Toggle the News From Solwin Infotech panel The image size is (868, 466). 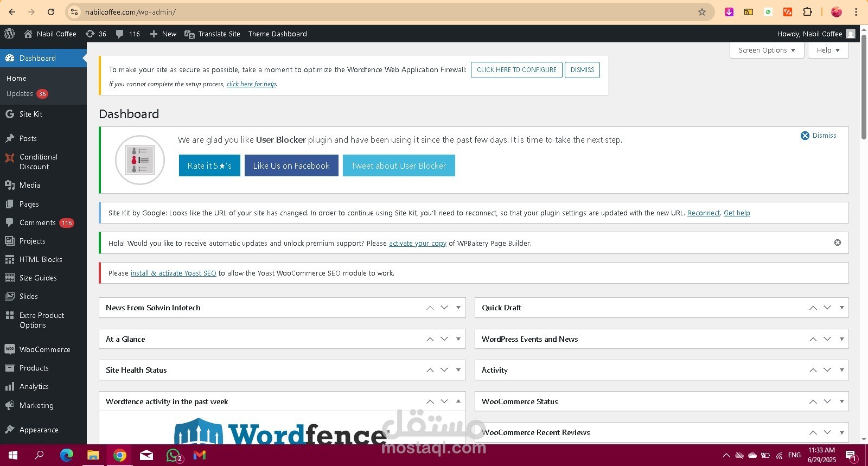click(x=458, y=308)
